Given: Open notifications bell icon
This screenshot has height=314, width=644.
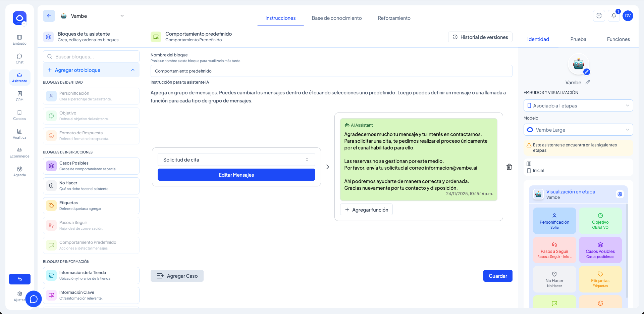Looking at the screenshot, I should (x=613, y=16).
